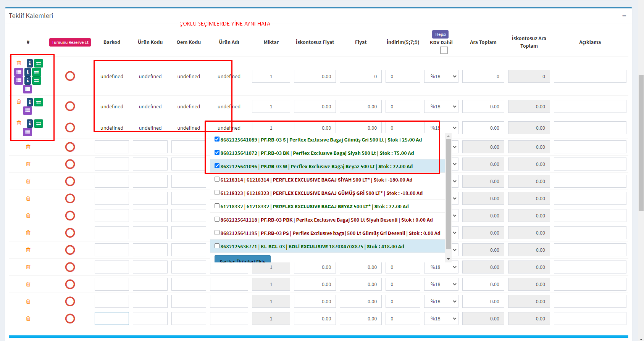Click the Tümünü Rezerve Et button
Viewport: 644px width, 341px height.
click(70, 42)
